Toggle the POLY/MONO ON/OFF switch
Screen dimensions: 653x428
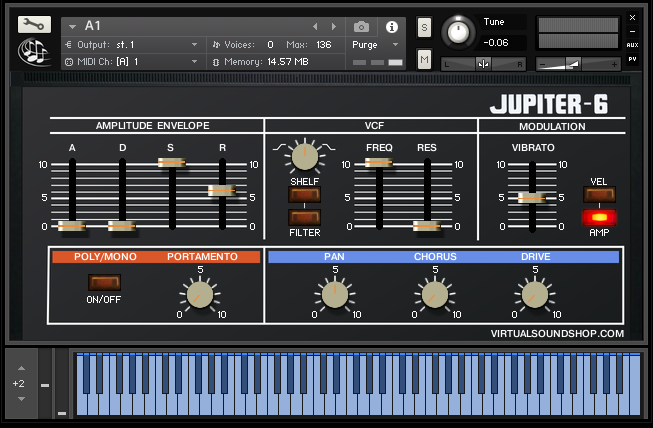104,282
